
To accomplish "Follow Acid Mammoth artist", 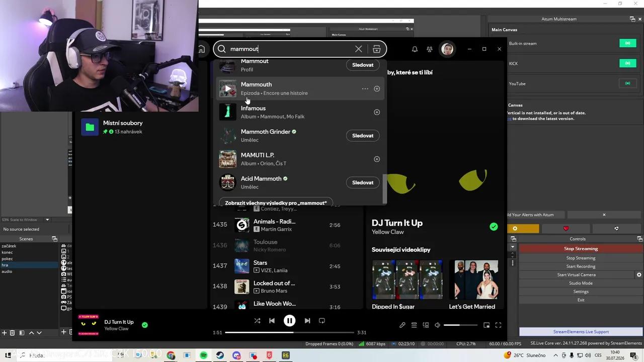I will click(363, 183).
